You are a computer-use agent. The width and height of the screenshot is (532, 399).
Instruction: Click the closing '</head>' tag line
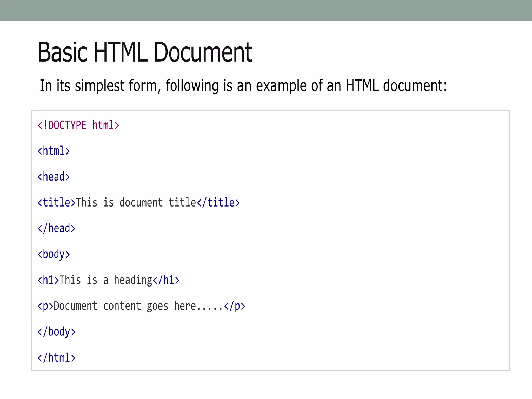click(x=56, y=228)
